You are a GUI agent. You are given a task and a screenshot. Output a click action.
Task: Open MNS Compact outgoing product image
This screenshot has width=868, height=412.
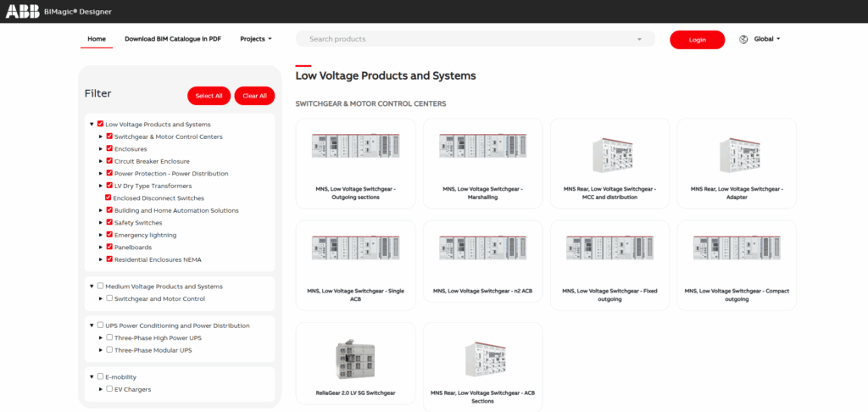pyautogui.click(x=737, y=248)
